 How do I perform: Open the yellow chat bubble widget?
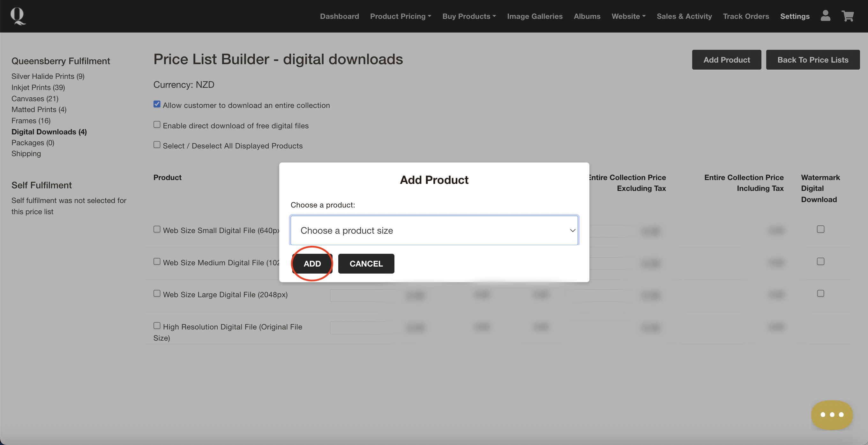click(x=832, y=414)
